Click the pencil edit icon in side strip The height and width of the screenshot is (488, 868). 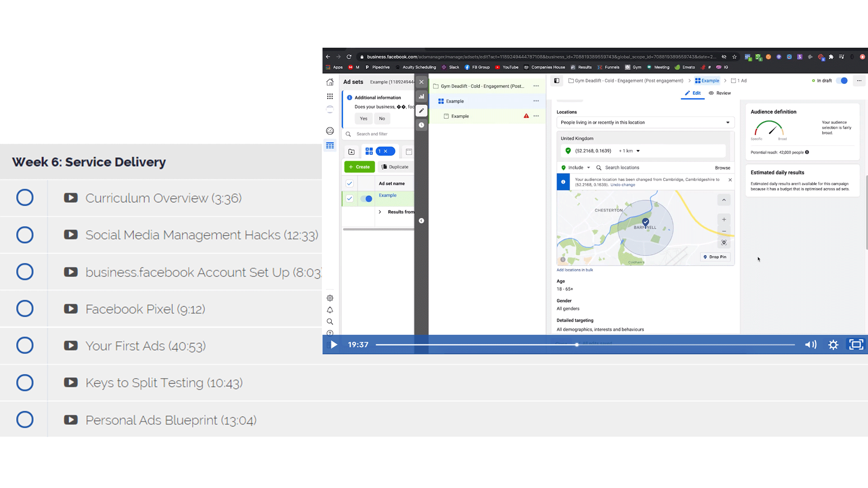pos(421,111)
